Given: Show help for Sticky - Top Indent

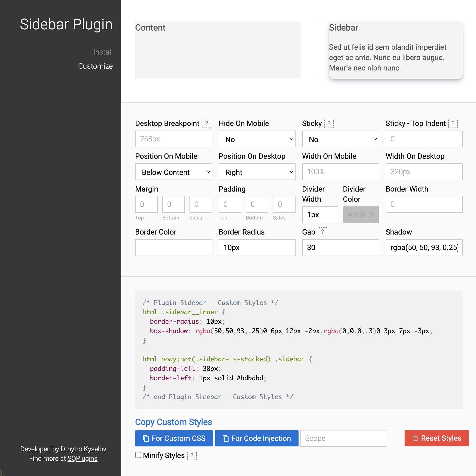Looking at the screenshot, I should point(453,123).
